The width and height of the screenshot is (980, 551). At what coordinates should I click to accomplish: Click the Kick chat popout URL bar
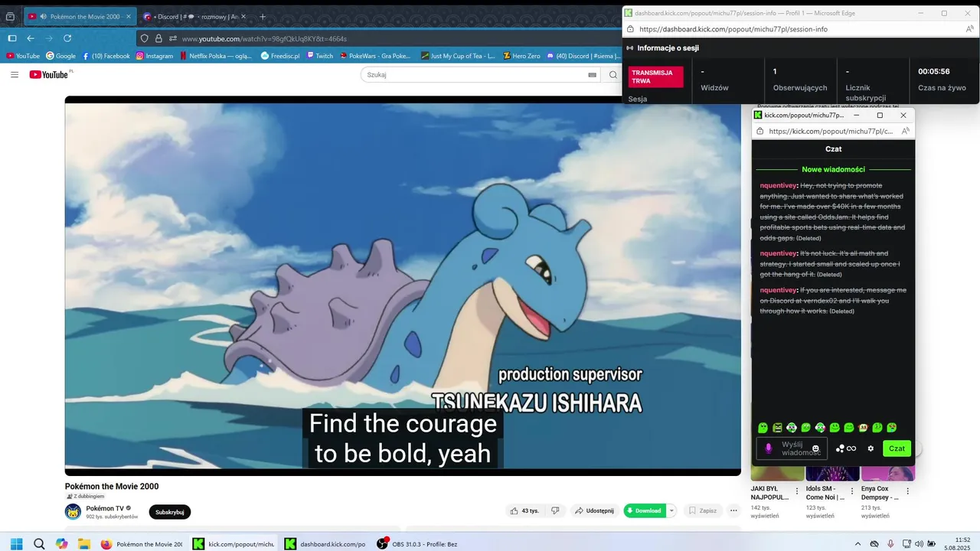(831, 131)
